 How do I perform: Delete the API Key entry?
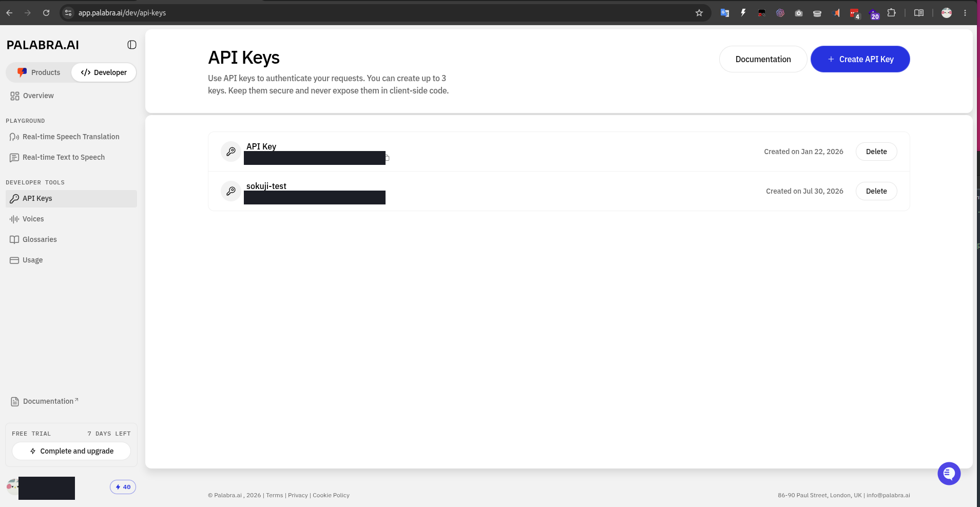pos(876,152)
